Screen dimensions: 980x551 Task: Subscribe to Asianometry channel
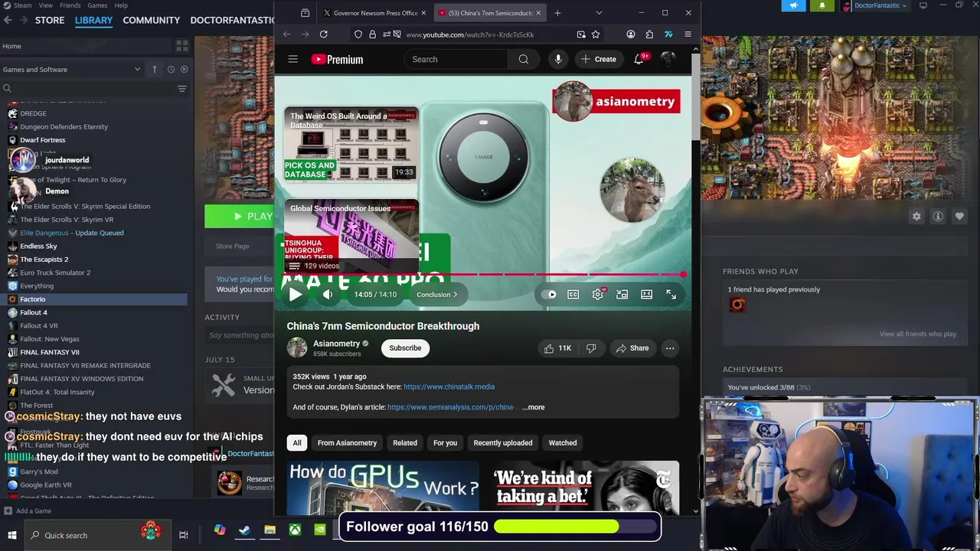click(x=405, y=348)
